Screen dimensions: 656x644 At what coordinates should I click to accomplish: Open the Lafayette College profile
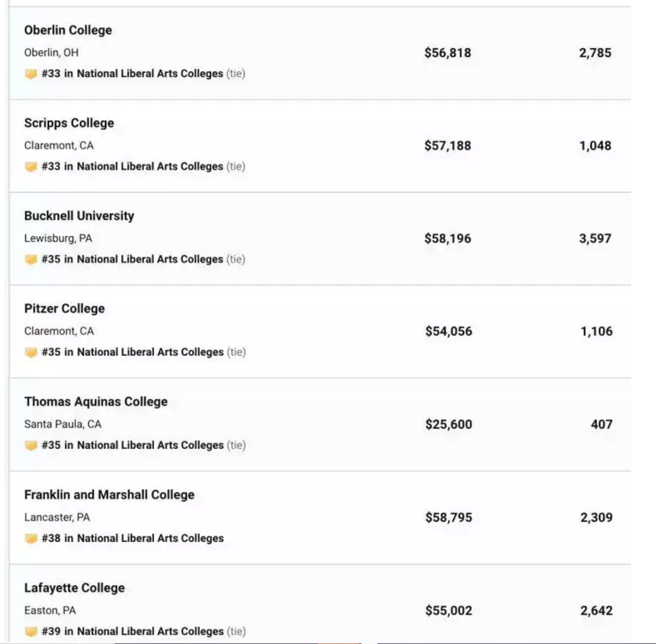75,588
